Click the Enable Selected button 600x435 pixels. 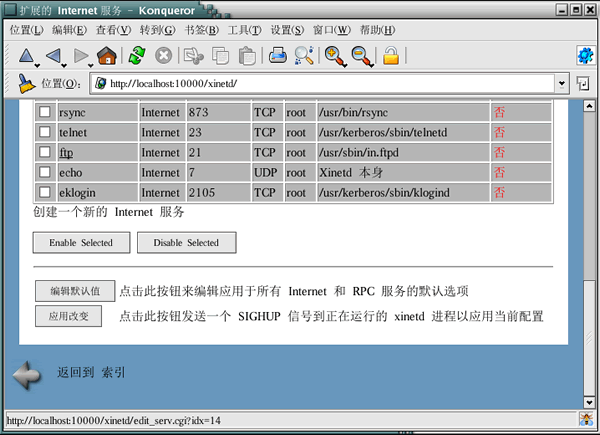pyautogui.click(x=81, y=243)
